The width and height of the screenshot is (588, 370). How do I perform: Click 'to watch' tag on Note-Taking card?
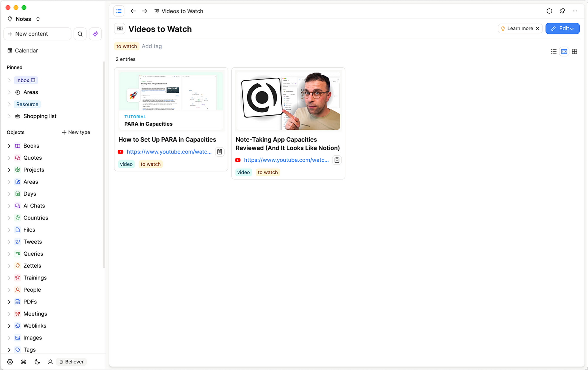click(x=268, y=172)
